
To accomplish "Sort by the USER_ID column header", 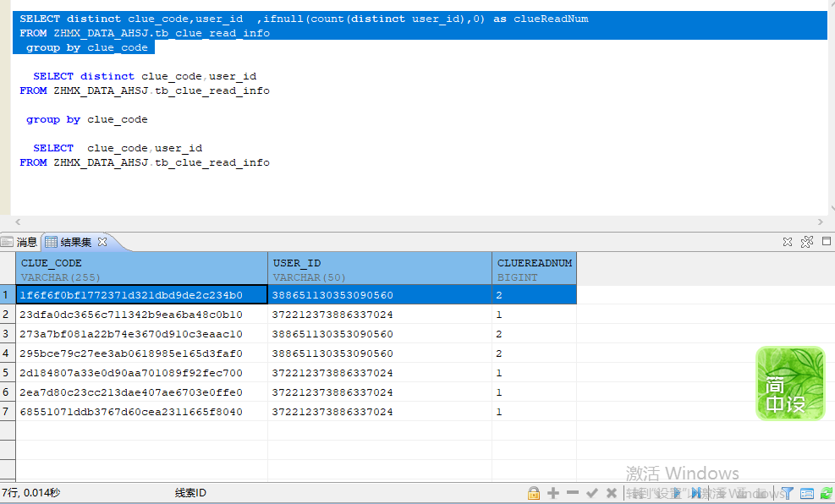I will click(380, 269).
